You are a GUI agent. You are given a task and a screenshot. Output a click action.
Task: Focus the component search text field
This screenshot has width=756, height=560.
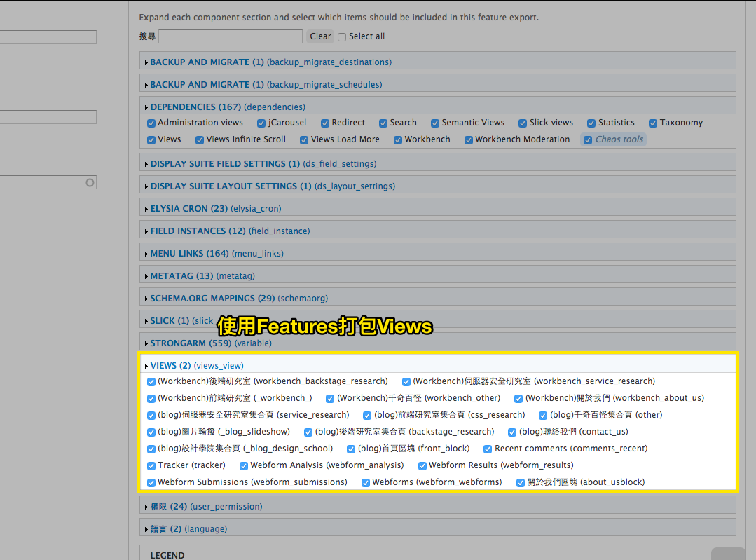point(231,36)
